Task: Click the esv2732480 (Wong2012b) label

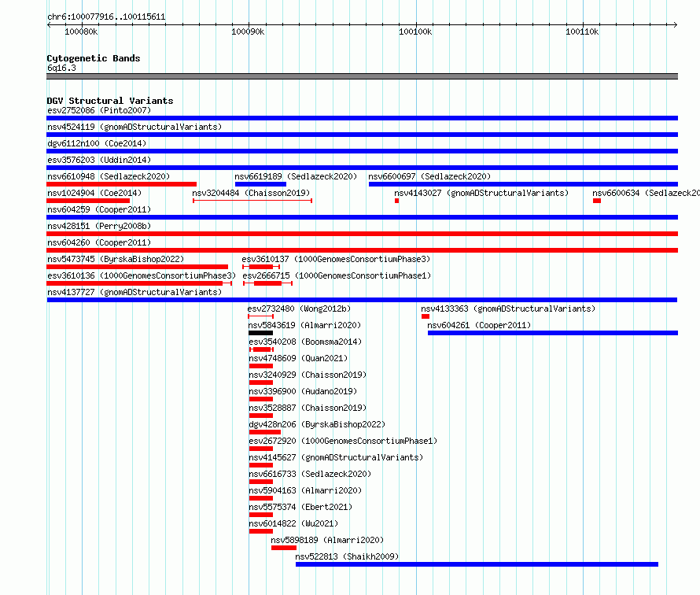Action: pyautogui.click(x=299, y=309)
